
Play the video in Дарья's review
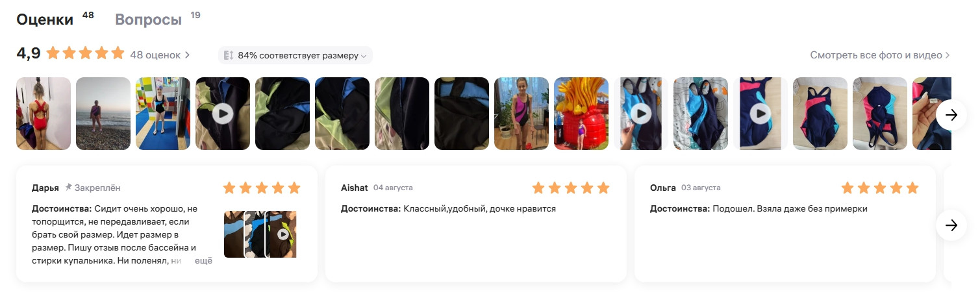coord(283,234)
